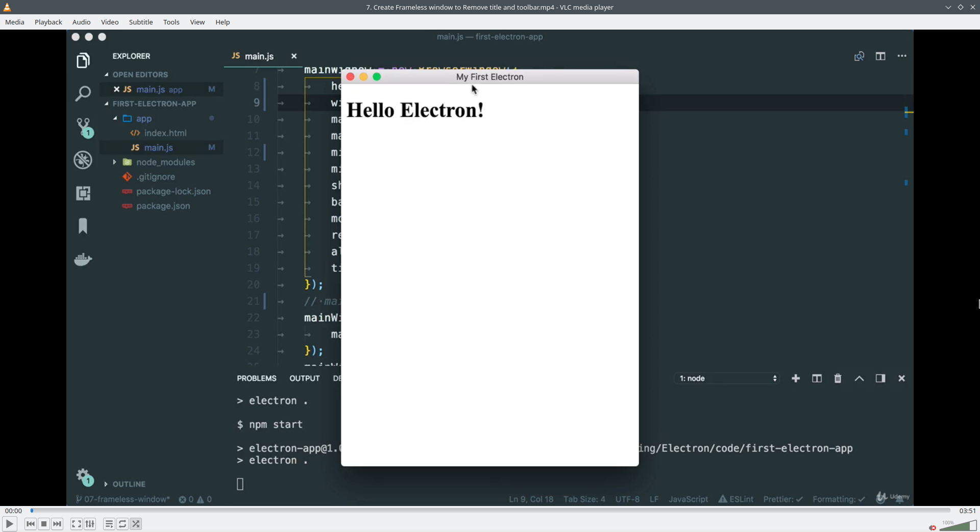Switch to the OUTPUT panel tab
Image resolution: width=980 pixels, height=532 pixels.
pos(305,378)
